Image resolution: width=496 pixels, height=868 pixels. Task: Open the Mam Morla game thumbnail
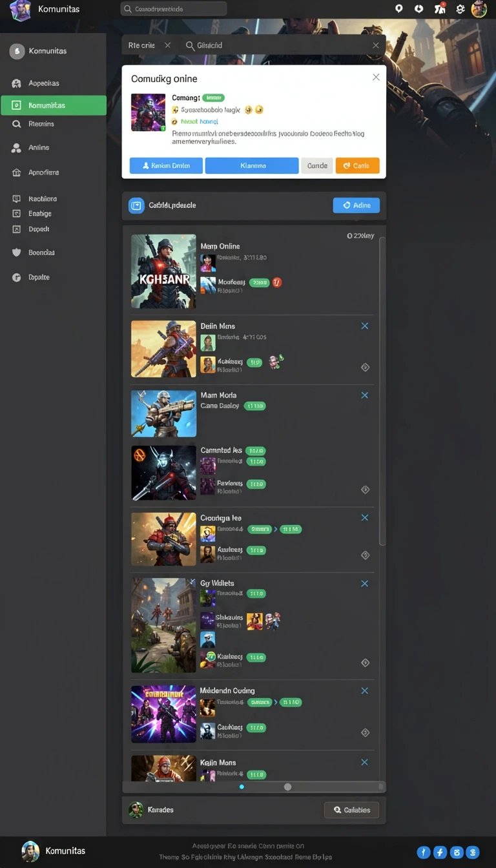pos(163,413)
